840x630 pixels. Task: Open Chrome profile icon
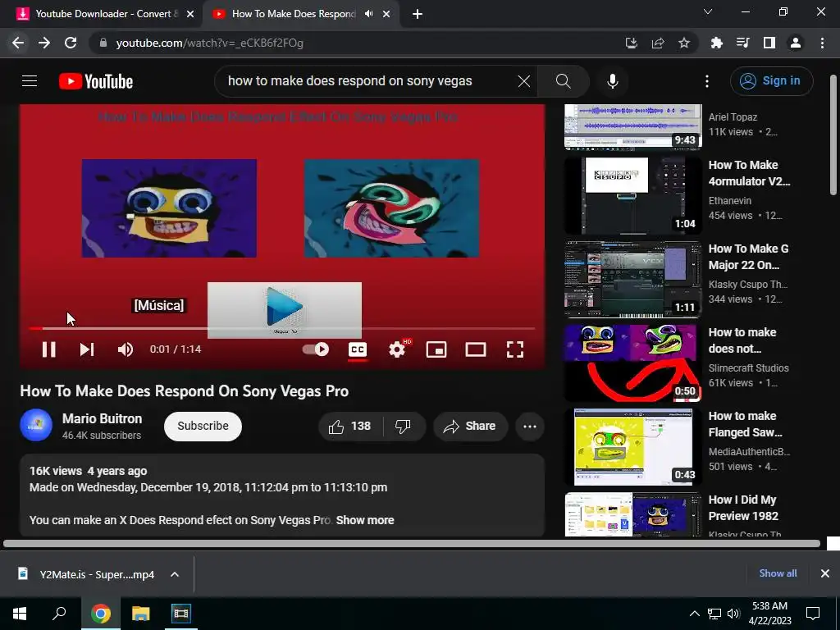[796, 43]
